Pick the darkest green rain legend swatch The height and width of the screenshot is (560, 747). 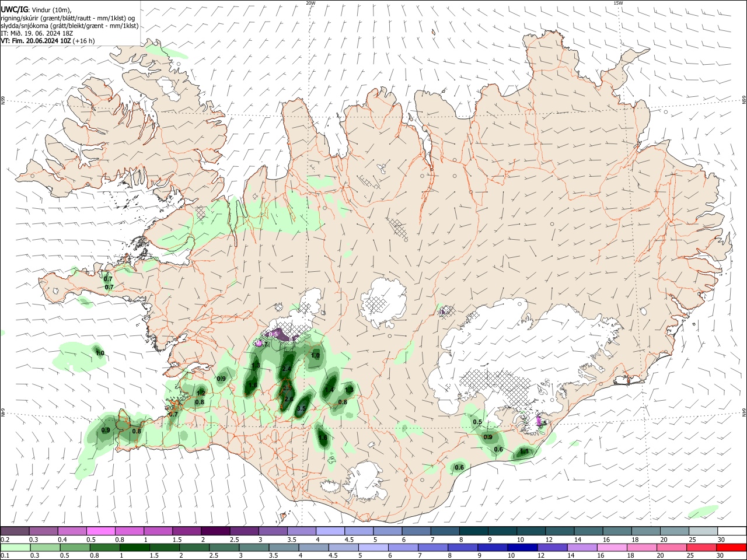coord(134,547)
